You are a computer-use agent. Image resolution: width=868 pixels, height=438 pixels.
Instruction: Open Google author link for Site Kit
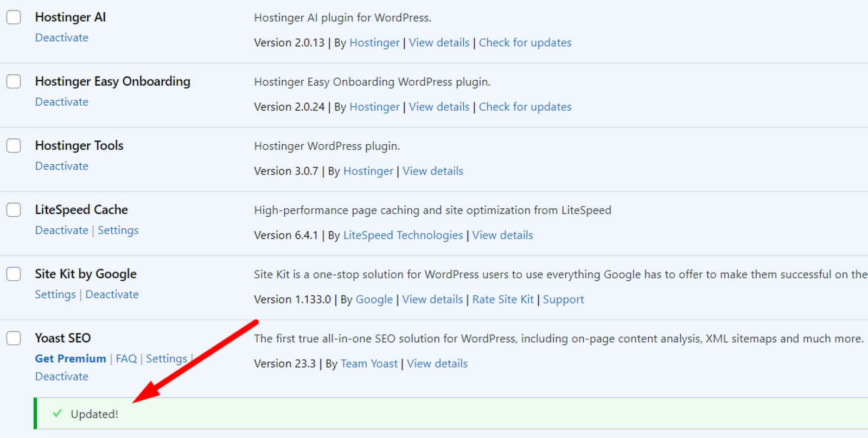click(x=374, y=300)
